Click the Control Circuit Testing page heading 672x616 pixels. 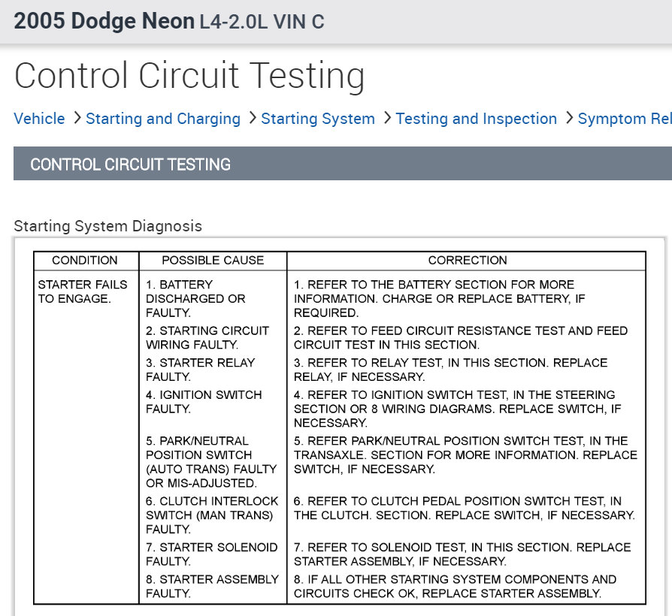[x=189, y=76]
